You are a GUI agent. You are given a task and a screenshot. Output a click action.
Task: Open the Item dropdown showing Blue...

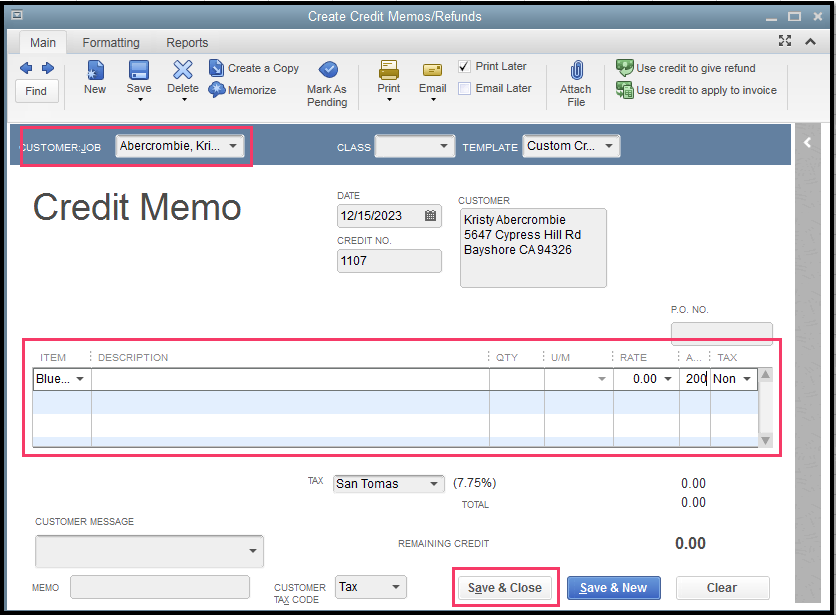80,379
